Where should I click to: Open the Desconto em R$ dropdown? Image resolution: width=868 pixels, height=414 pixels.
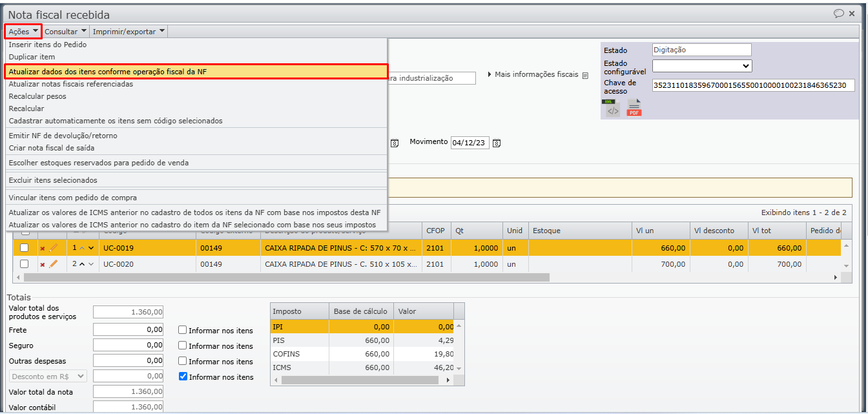(48, 376)
